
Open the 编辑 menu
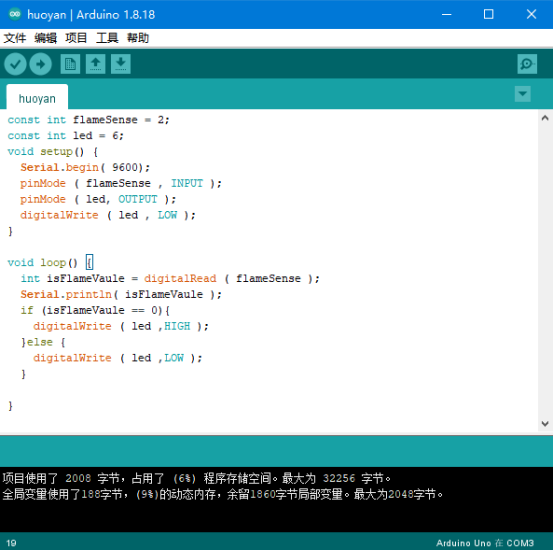point(46,38)
